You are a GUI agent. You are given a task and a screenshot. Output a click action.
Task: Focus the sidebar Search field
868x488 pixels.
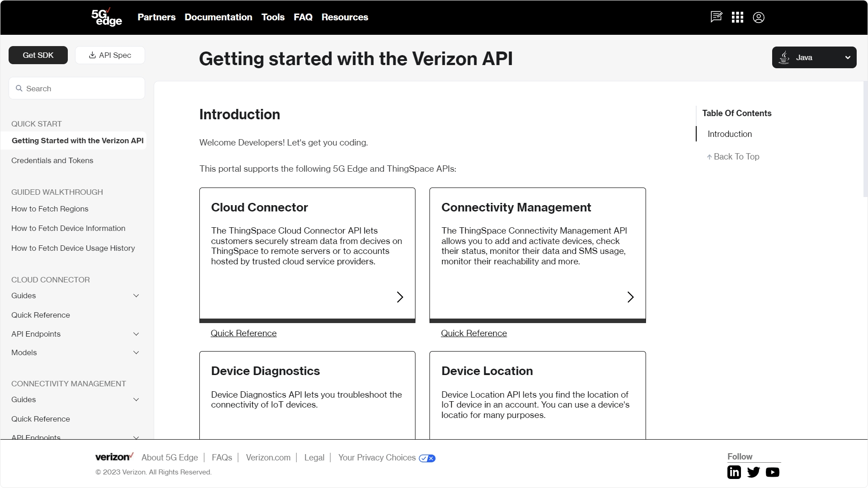tap(77, 88)
